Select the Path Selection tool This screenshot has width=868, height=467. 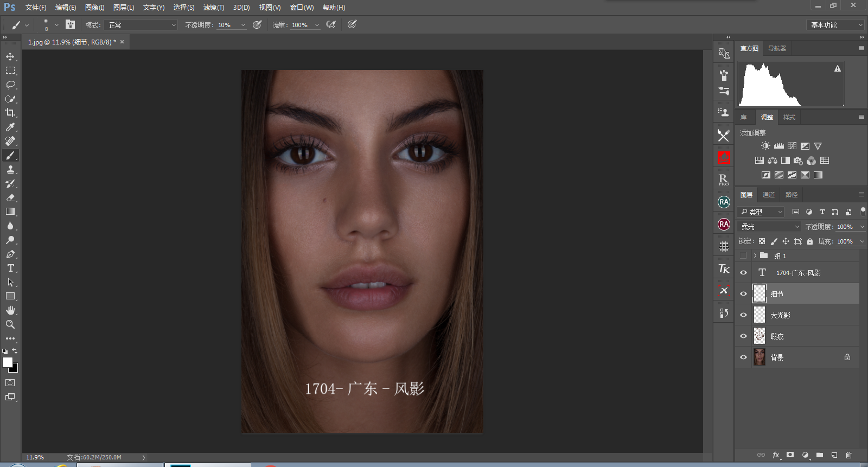(10, 282)
